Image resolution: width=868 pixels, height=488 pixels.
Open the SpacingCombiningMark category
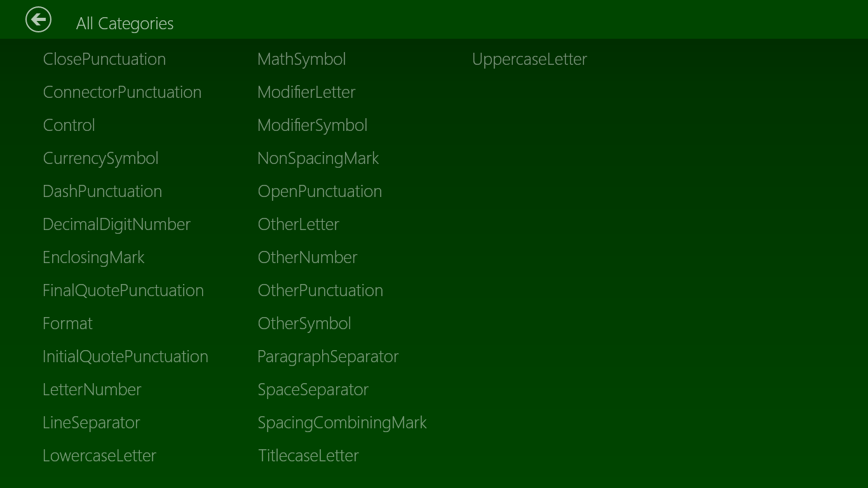pyautogui.click(x=342, y=423)
